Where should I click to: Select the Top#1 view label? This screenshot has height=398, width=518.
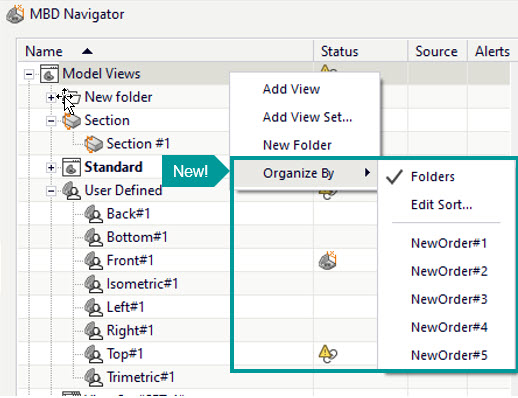point(125,354)
